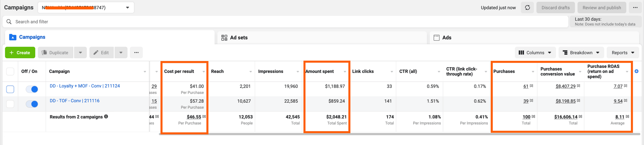Switch to the Ads tab
Viewport: 644px width, 145px height.
447,38
